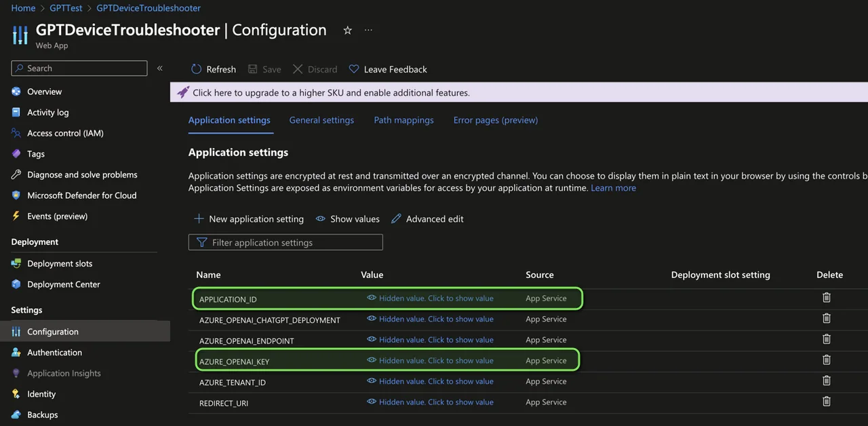Click the Discard toolbar button
Viewport: 868px width, 426px height.
(315, 69)
